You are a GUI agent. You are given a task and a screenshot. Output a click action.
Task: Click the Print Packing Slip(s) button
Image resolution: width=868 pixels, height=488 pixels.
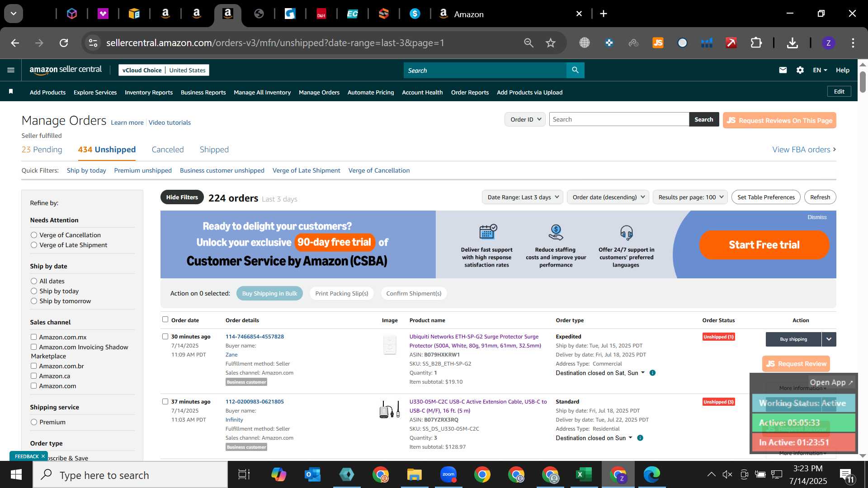coord(342,293)
